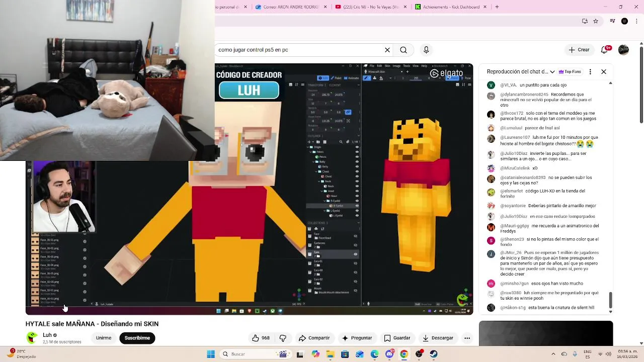Image resolution: width=644 pixels, height=362 pixels.
Task: Open File Explorer from the taskbar
Action: [x=330, y=354]
